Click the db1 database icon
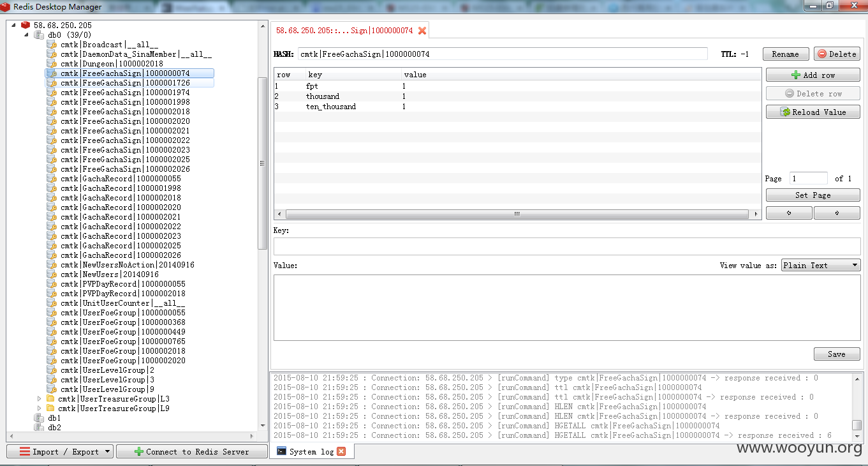Image resolution: width=868 pixels, height=466 pixels. point(39,417)
